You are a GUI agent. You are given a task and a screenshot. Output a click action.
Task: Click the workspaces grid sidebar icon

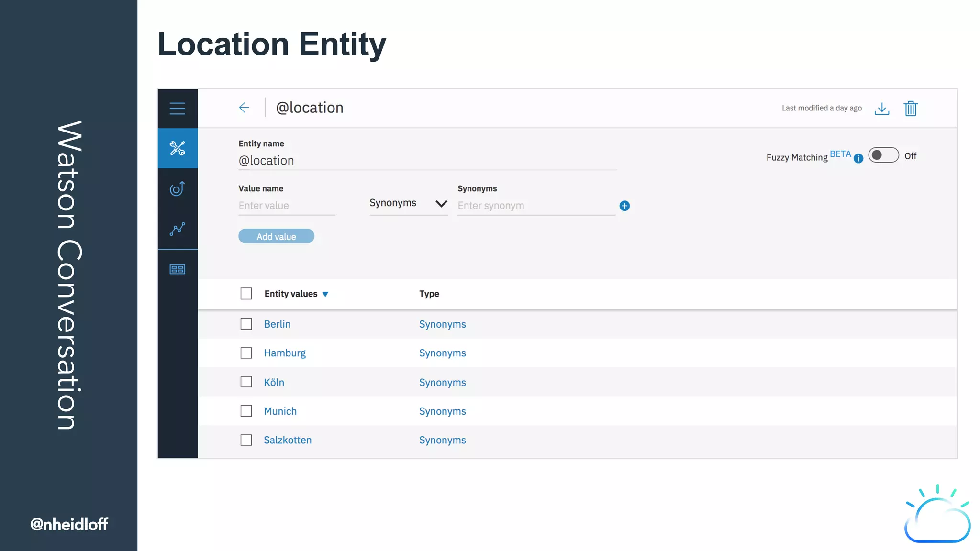(x=177, y=269)
